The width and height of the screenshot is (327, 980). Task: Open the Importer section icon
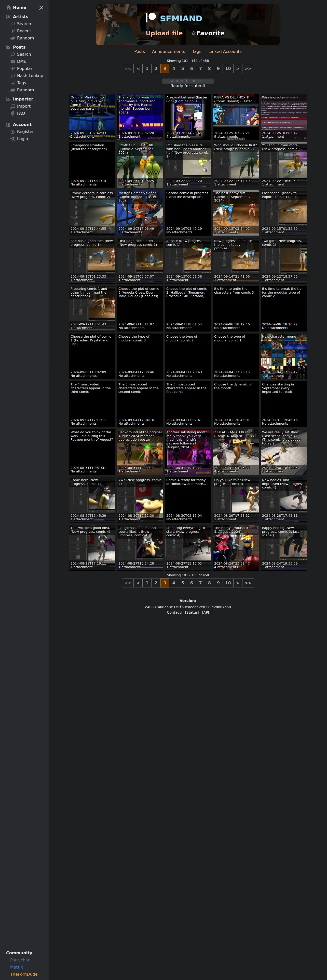click(8, 99)
